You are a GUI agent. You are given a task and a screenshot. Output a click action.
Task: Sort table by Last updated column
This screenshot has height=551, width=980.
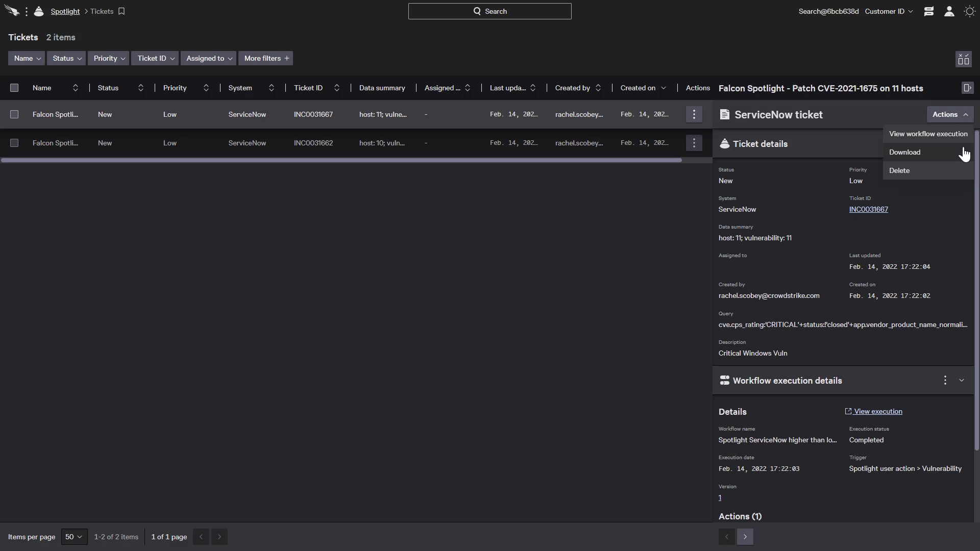[x=533, y=88]
